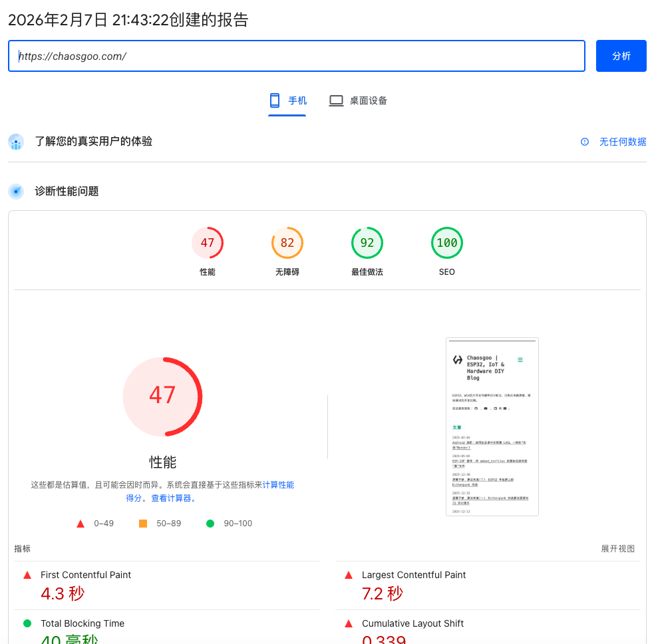Image resolution: width=648 pixels, height=644 pixels.
Task: Click the red triangle beside Cumulative Layout Shift
Action: [349, 623]
